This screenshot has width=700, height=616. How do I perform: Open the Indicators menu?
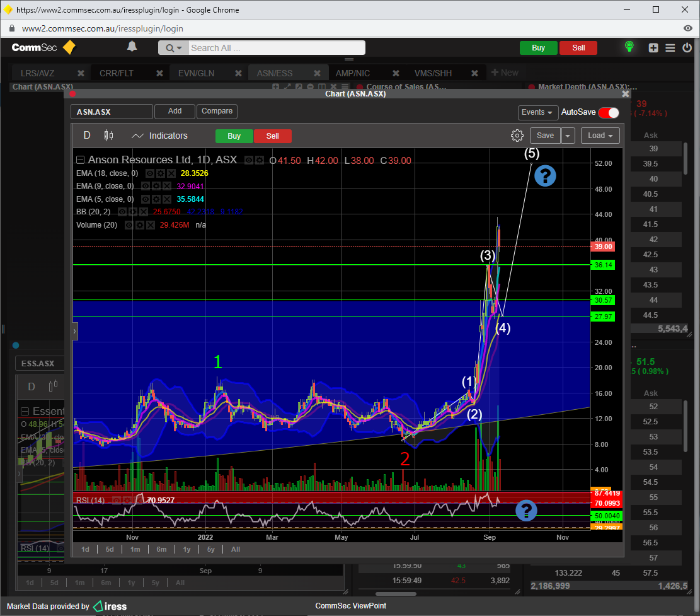[x=160, y=136]
